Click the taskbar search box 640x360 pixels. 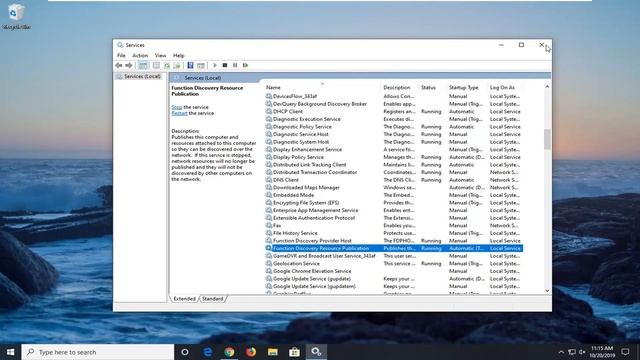tap(98, 352)
